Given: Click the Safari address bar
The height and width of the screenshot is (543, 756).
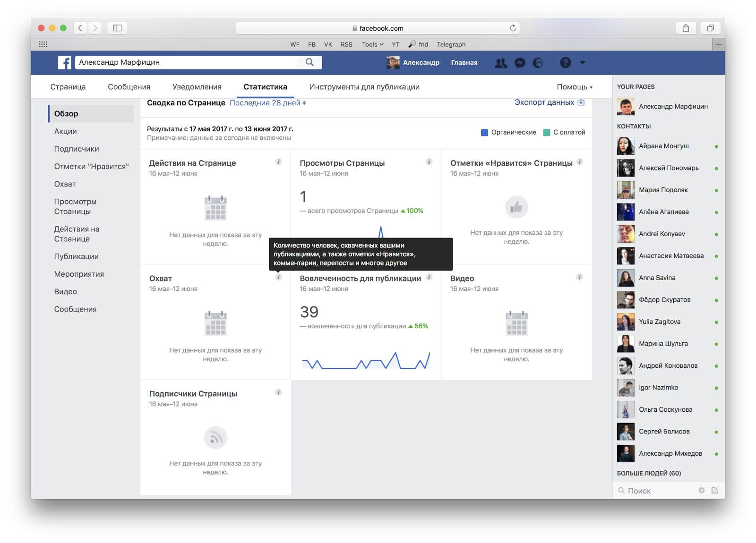Looking at the screenshot, I should 378,28.
